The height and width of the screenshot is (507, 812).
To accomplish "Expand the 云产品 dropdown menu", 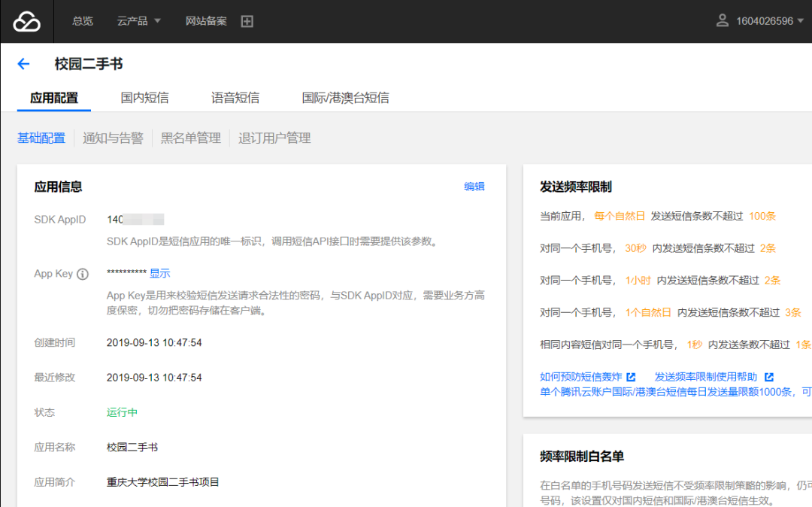I will point(139,21).
